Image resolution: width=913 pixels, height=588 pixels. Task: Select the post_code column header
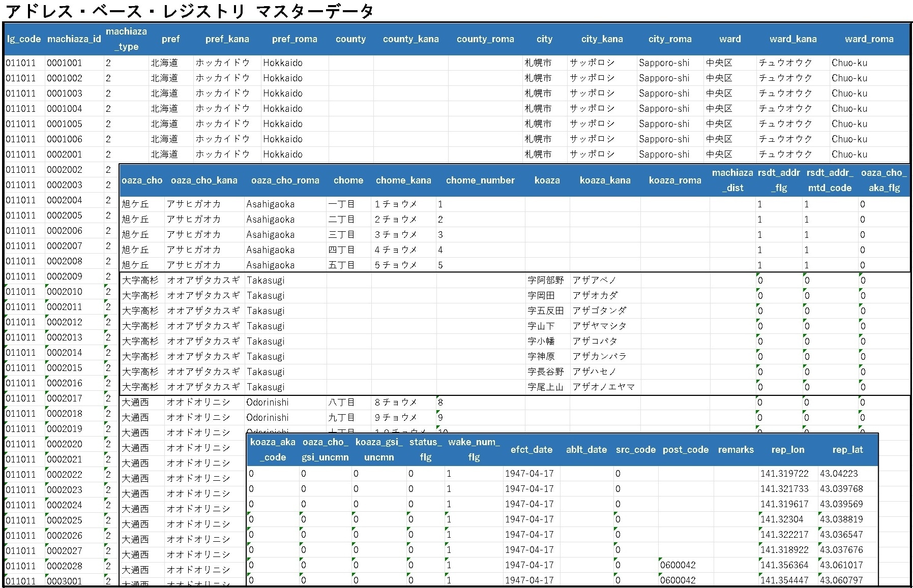(685, 450)
